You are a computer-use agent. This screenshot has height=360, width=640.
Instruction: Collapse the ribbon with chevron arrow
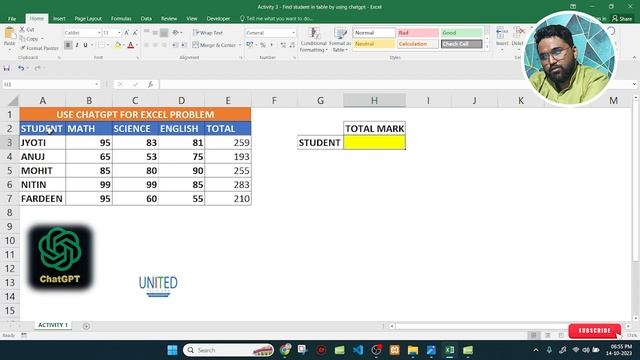[634, 58]
